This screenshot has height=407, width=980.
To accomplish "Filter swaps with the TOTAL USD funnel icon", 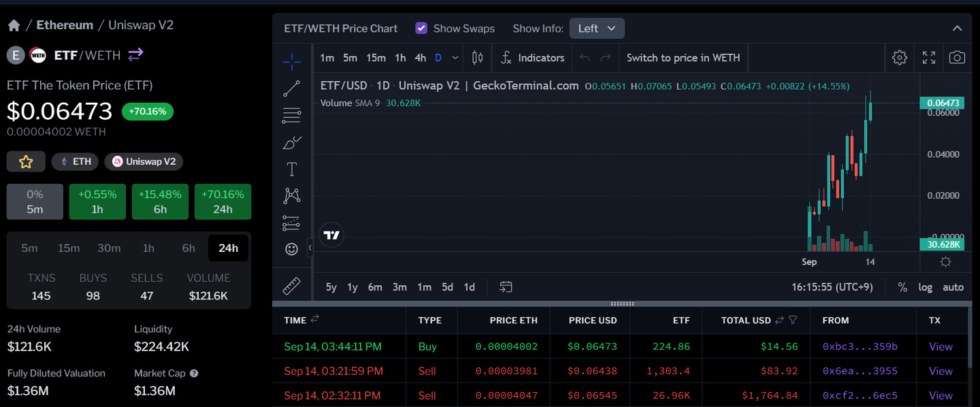I will click(793, 320).
